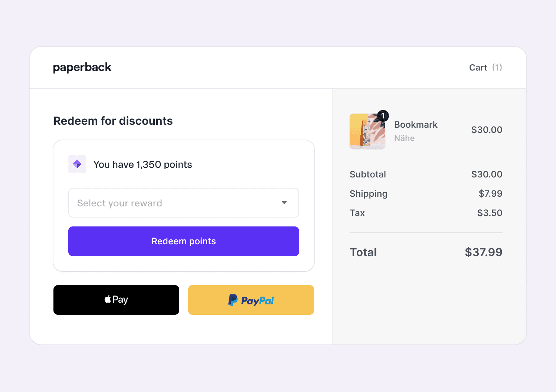Click the purple diamond points icon
Screen dimensions: 556x392
(x=77, y=164)
